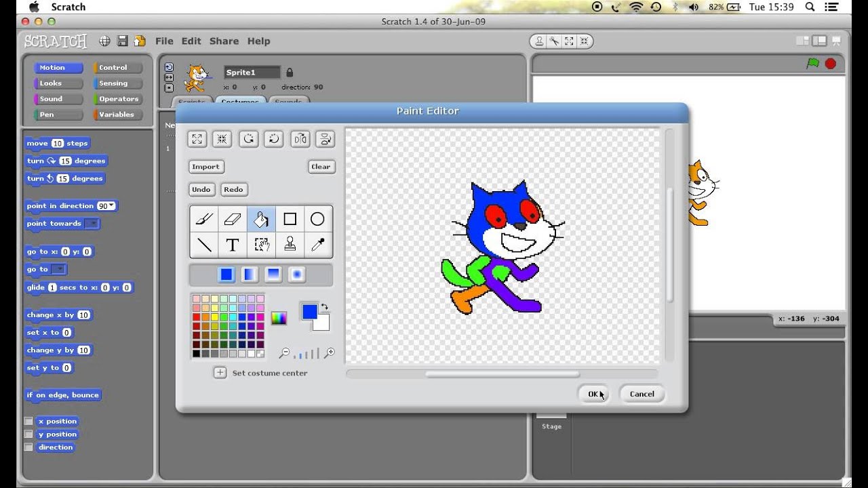
Task: Click the Import button
Action: point(205,167)
